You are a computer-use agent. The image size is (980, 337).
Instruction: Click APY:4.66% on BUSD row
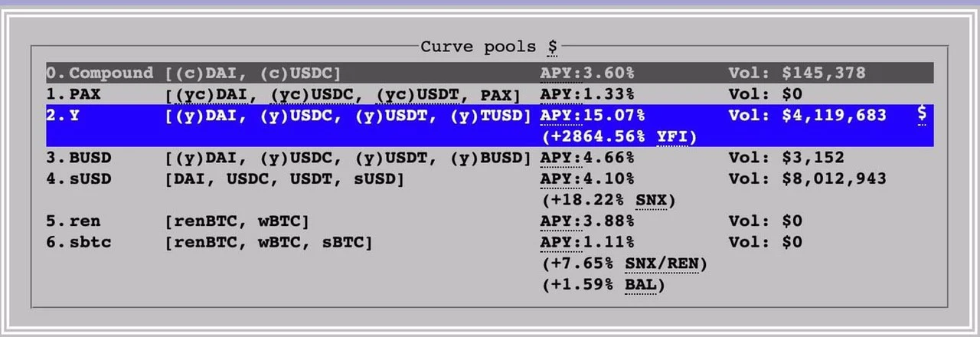(587, 158)
